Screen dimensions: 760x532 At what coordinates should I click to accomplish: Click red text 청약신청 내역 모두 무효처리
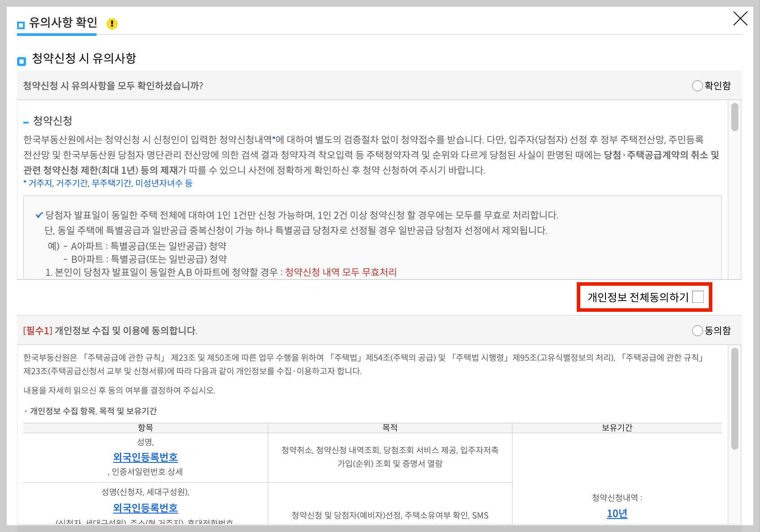pos(341,272)
